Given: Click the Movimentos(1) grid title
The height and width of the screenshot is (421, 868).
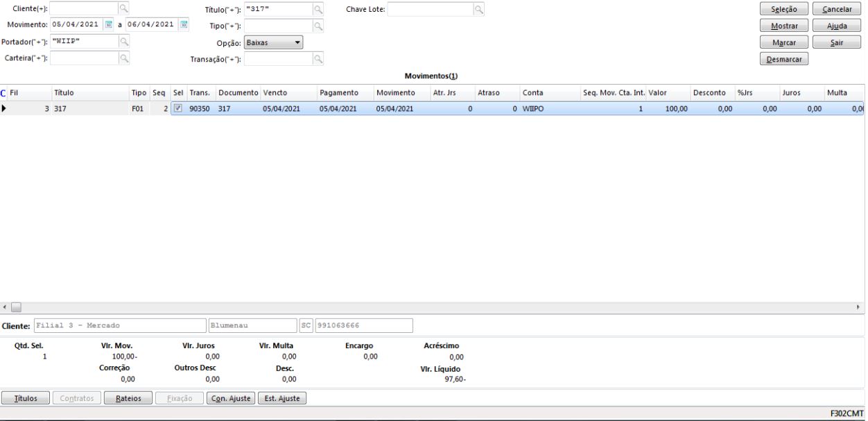Looking at the screenshot, I should tap(431, 76).
